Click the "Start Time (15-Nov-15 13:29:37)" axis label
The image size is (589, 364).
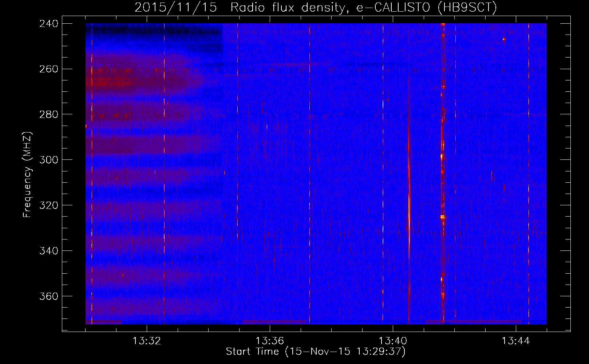pos(316,352)
